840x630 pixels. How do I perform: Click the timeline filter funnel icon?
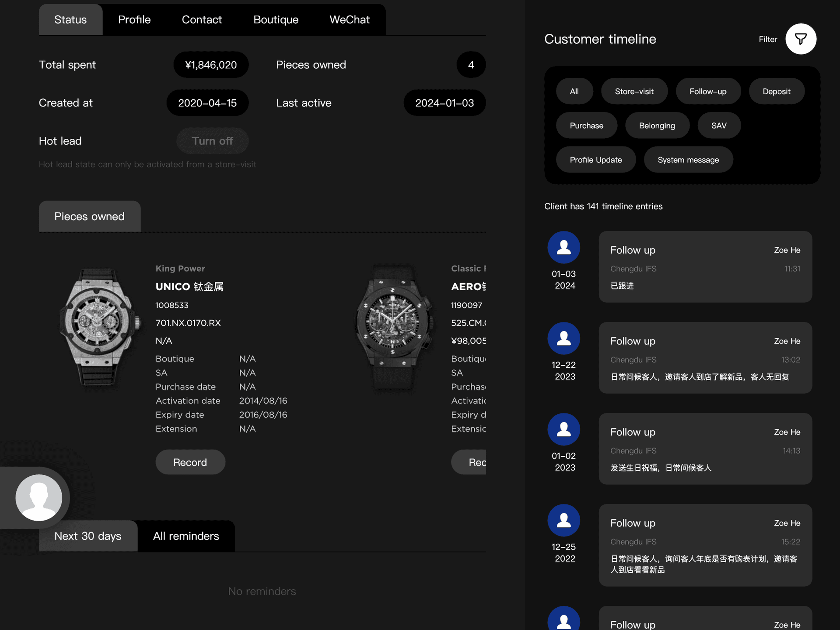click(x=801, y=39)
